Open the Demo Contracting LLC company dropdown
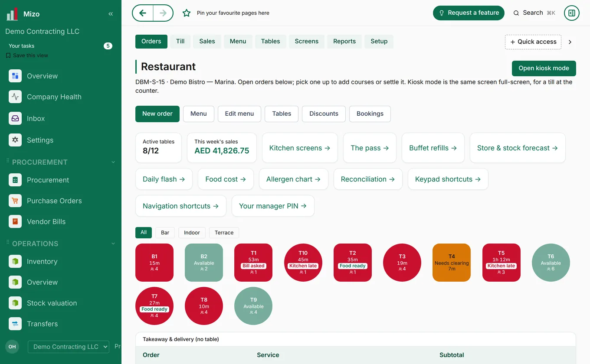This screenshot has width=590, height=364. (x=69, y=347)
